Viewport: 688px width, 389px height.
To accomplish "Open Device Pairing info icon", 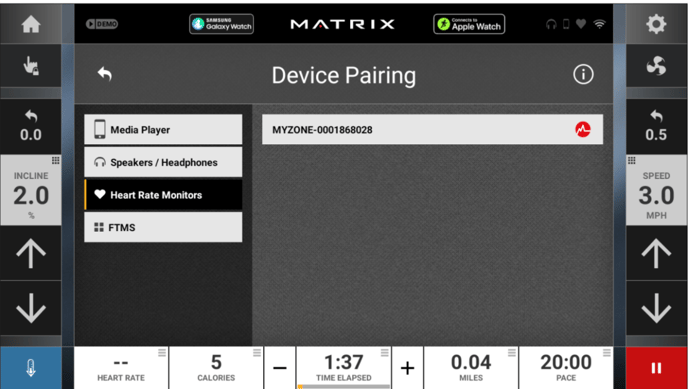I will point(583,75).
